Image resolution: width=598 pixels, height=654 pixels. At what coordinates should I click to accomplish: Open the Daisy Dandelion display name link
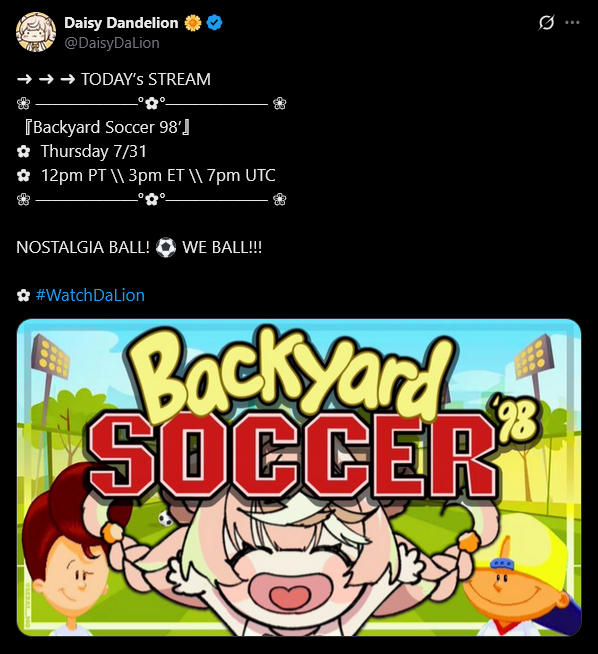click(121, 23)
